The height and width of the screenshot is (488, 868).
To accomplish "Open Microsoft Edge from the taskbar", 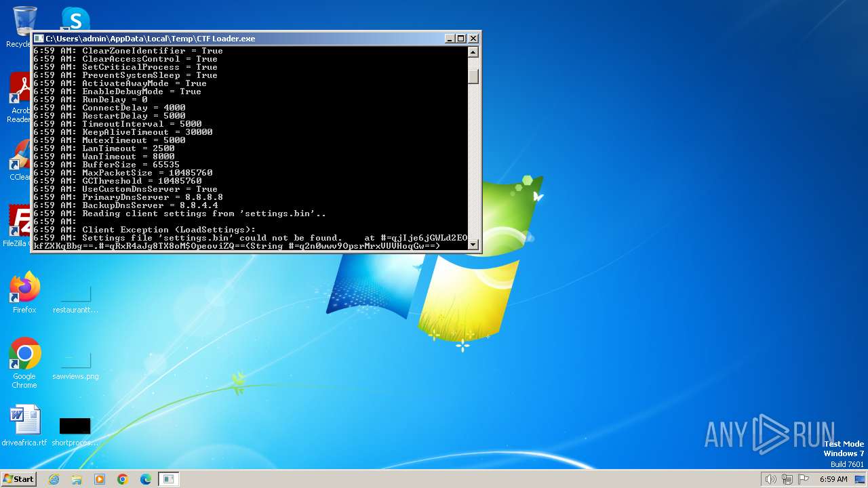I will pyautogui.click(x=146, y=479).
